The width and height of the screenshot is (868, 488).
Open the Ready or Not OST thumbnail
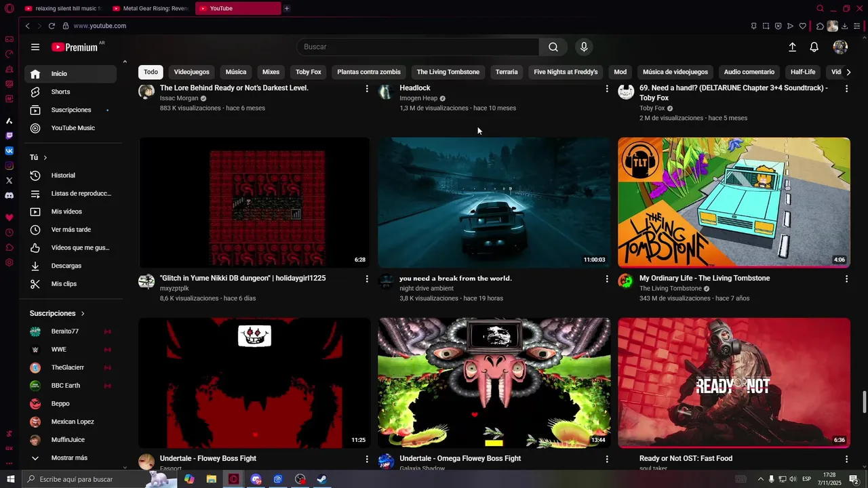click(734, 383)
